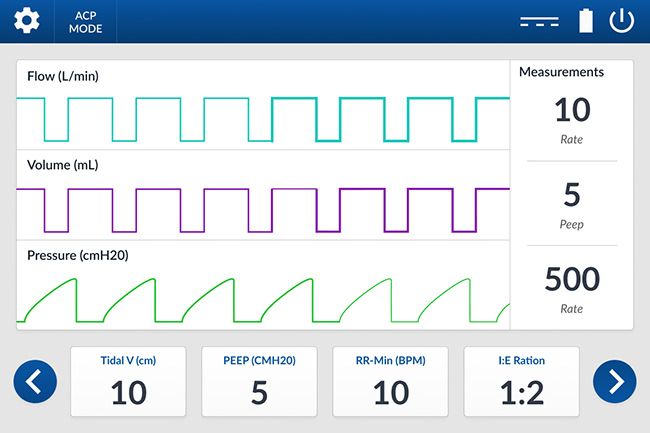The image size is (650, 433).
Task: Open the ACP MODE selector
Action: coord(86,22)
